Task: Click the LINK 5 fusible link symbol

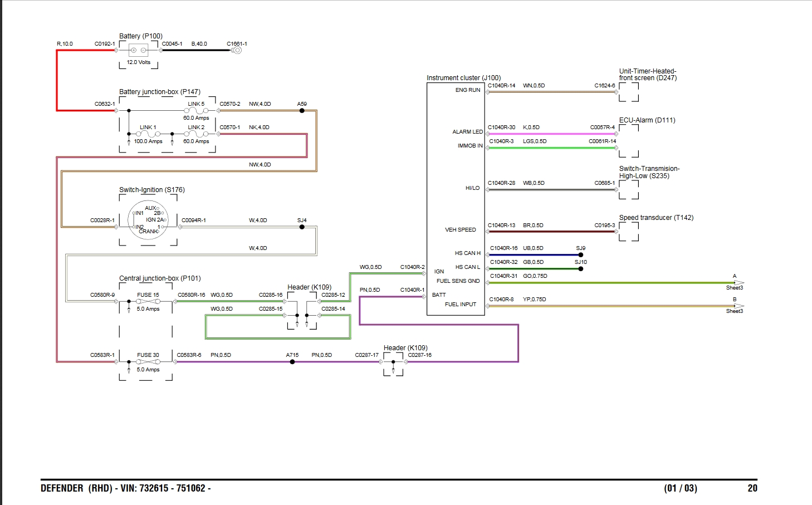Action: pyautogui.click(x=196, y=111)
